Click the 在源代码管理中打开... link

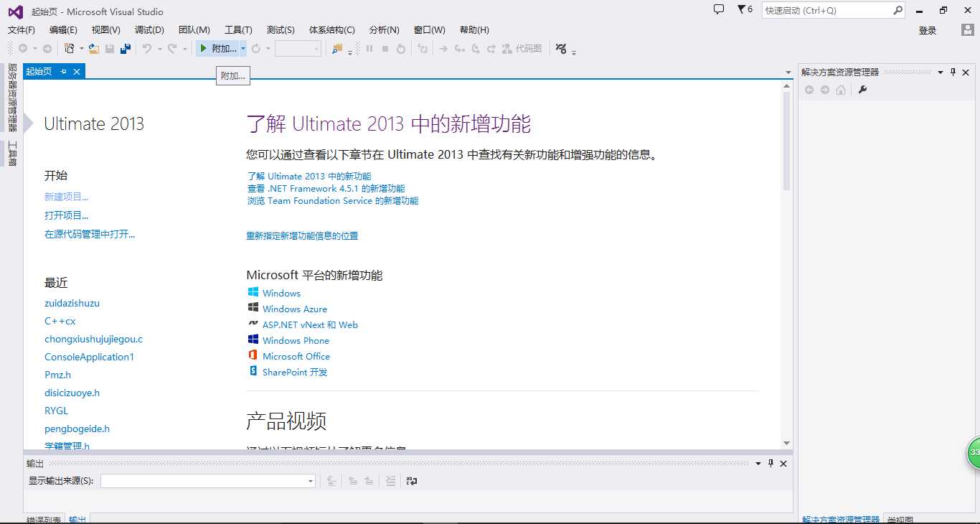(x=90, y=234)
